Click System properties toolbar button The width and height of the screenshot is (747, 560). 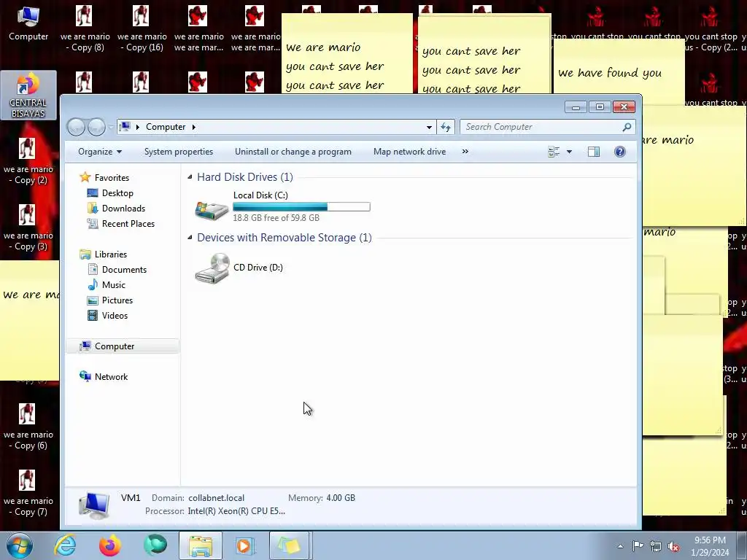pyautogui.click(x=179, y=152)
